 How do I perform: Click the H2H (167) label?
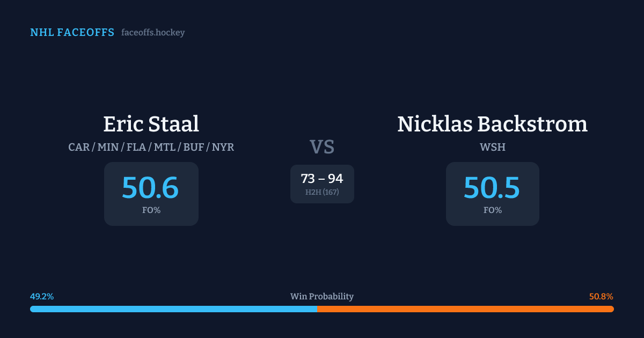pos(322,192)
